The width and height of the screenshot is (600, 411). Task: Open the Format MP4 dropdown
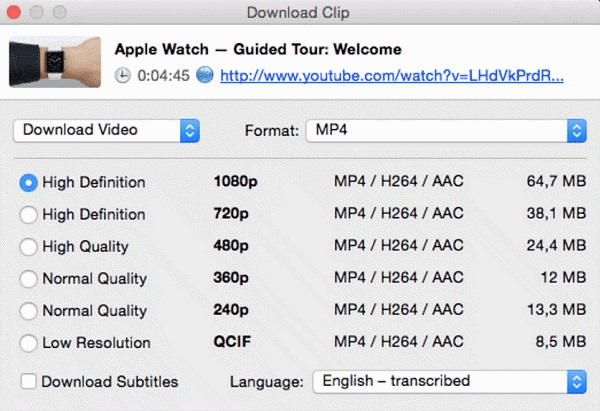tap(446, 131)
